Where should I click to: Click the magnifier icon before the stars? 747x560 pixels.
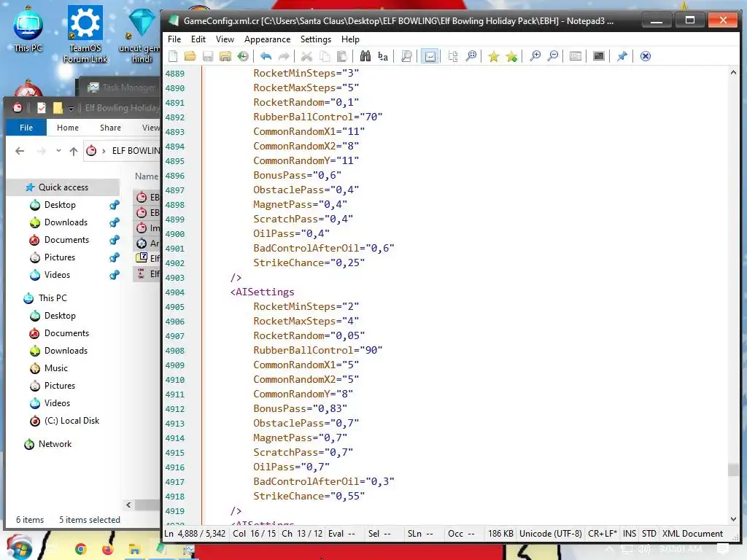[471, 56]
